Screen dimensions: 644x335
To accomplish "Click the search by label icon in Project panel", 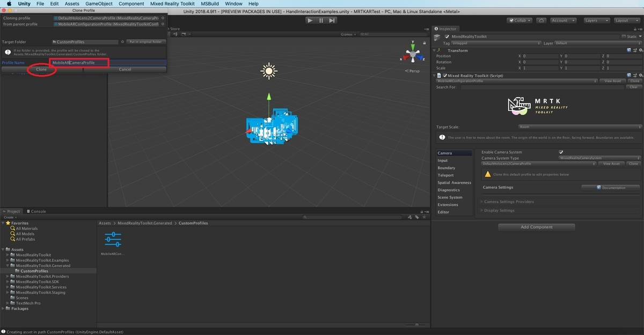I will point(417,217).
